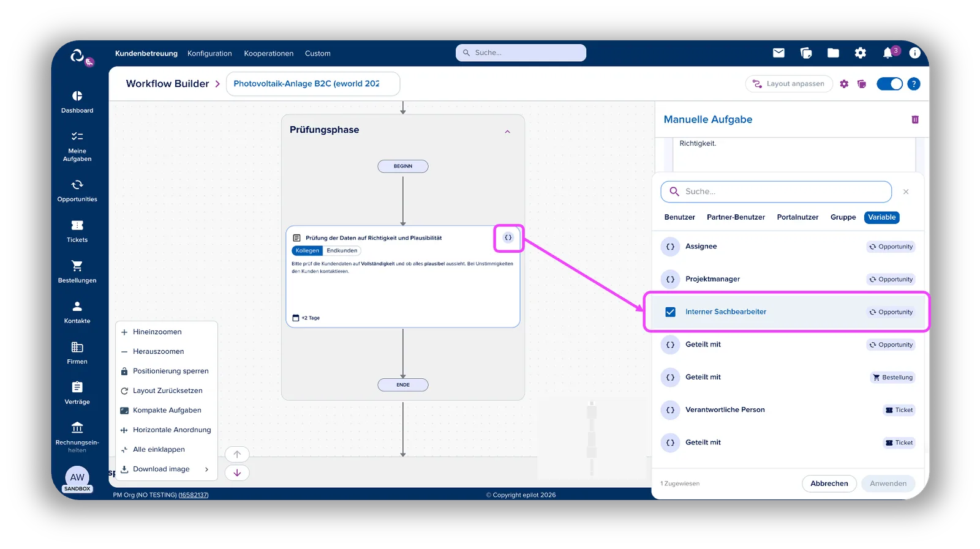
Task: Select the Assignee variable
Action: (x=788, y=247)
